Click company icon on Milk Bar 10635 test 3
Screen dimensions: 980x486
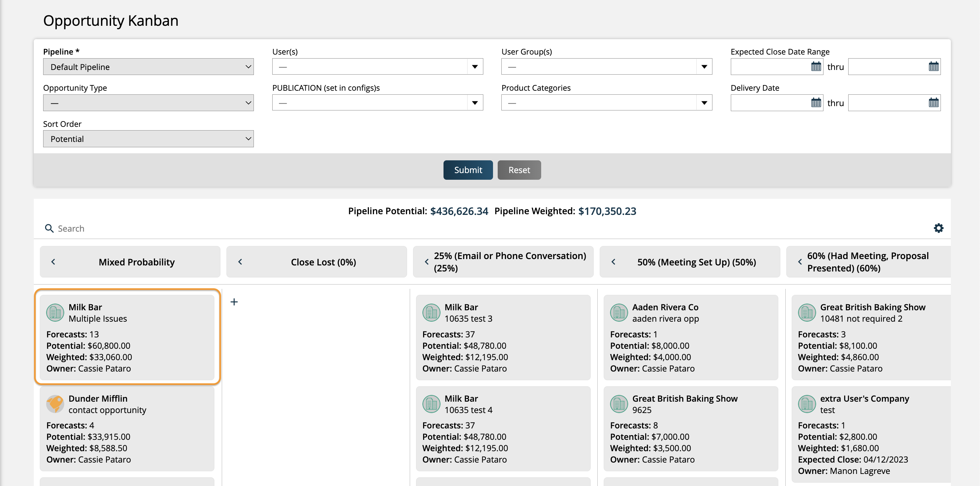(x=431, y=313)
